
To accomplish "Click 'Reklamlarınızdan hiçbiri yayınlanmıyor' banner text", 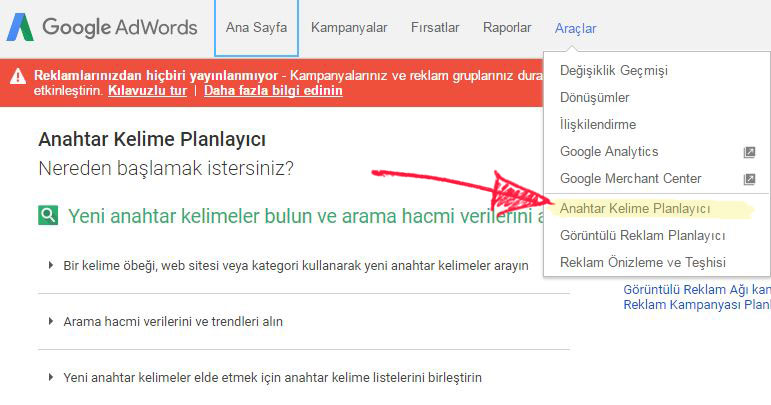I will [156, 76].
